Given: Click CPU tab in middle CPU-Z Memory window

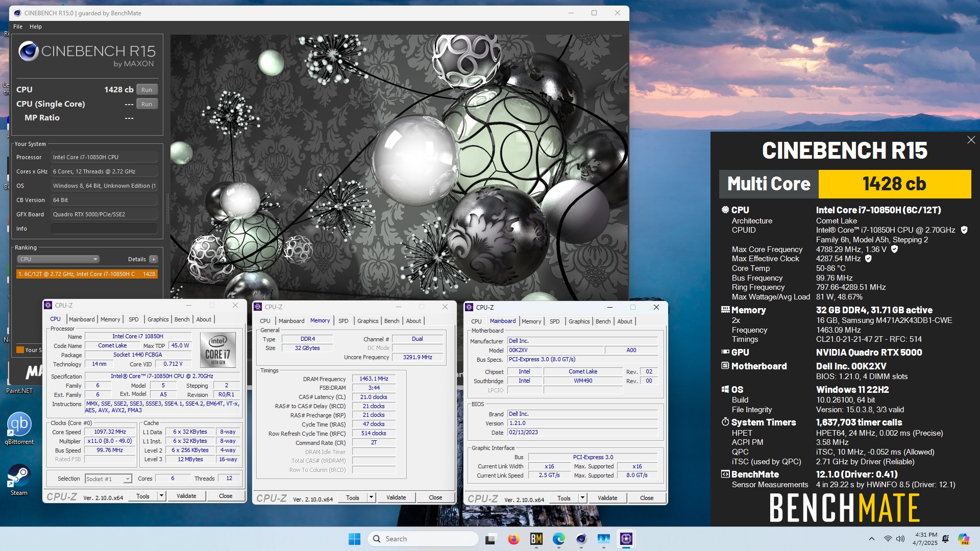Looking at the screenshot, I should pyautogui.click(x=265, y=321).
